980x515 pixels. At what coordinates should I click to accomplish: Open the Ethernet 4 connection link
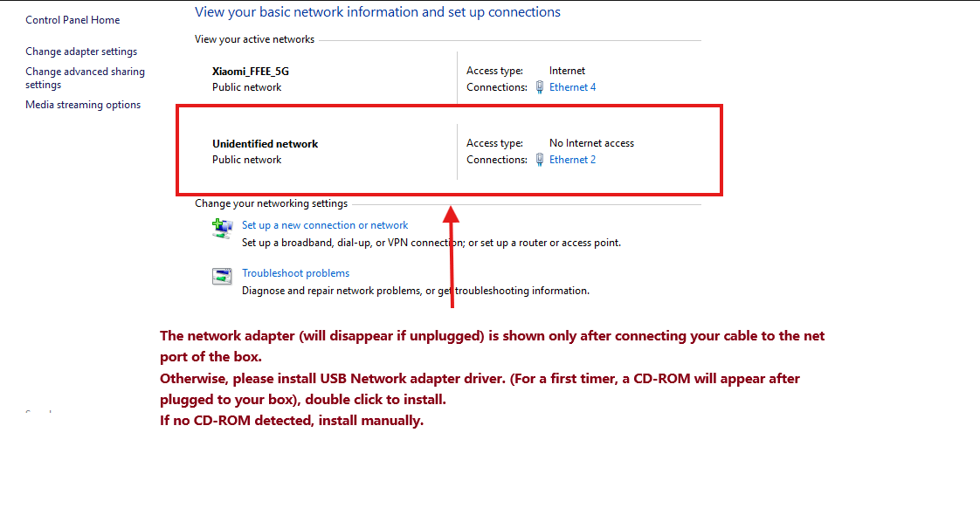click(x=572, y=87)
